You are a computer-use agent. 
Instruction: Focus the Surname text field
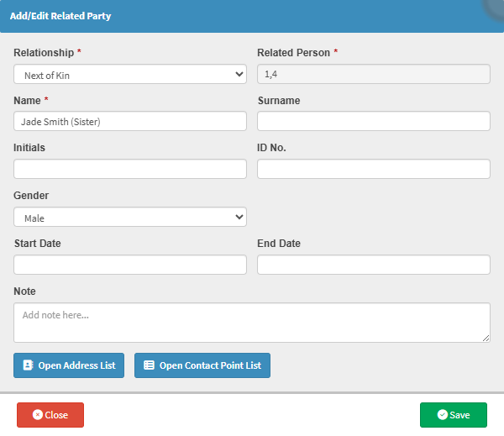click(x=373, y=121)
